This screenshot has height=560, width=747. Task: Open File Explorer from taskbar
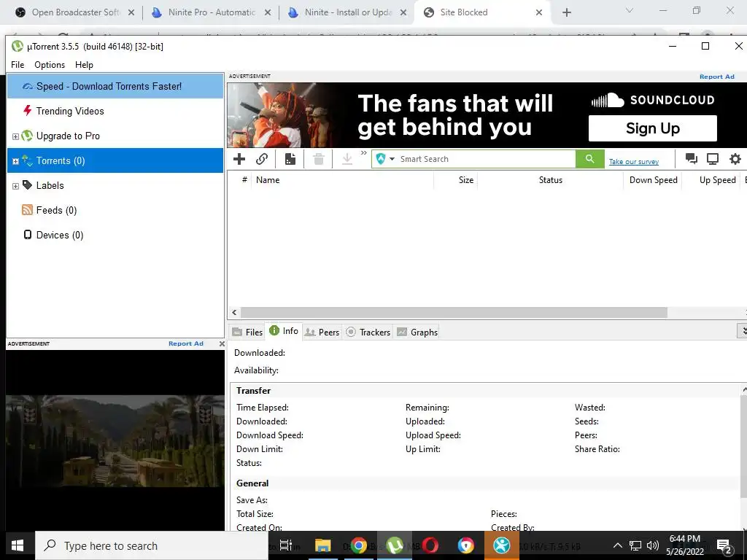(322, 545)
